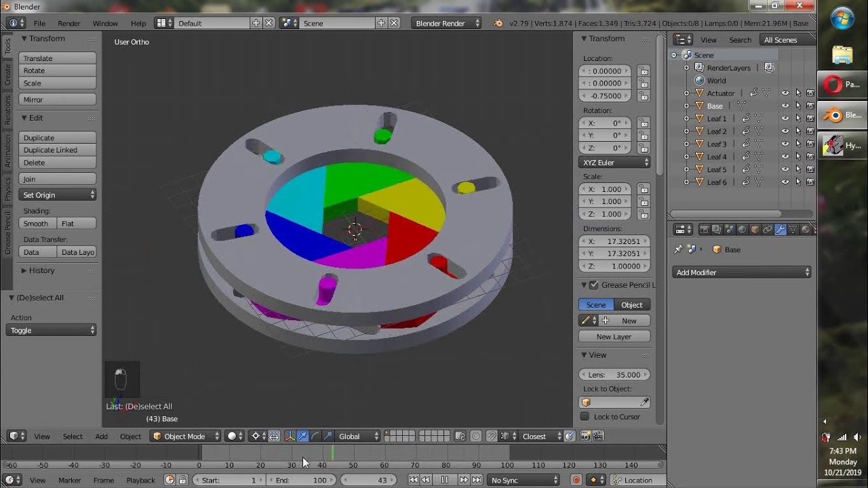Click the timeline End 100 field
The width and height of the screenshot is (868, 488).
click(x=300, y=480)
